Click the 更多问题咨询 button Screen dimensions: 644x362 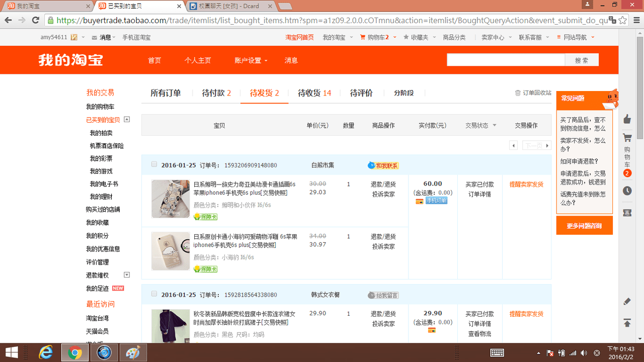coord(585,226)
